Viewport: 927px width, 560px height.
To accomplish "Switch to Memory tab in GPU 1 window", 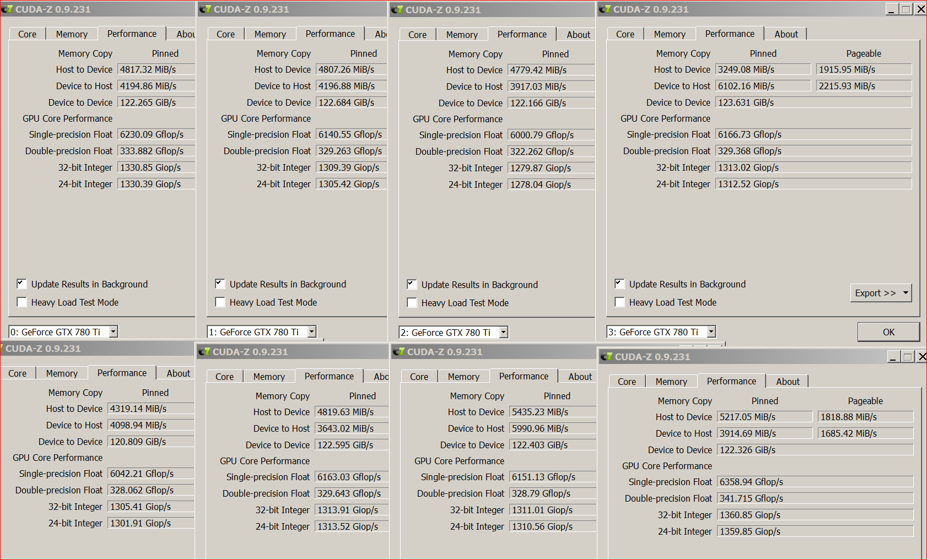I will tap(270, 34).
